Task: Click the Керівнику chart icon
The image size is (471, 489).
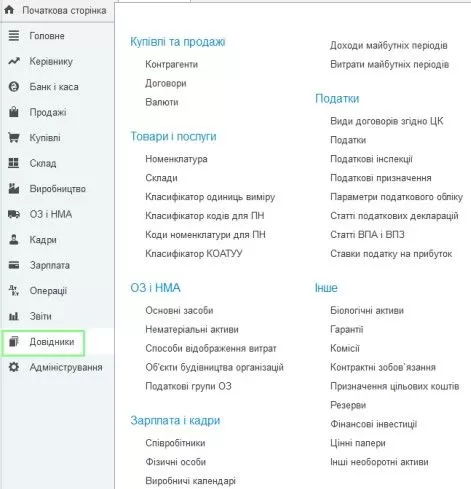Action: point(14,61)
